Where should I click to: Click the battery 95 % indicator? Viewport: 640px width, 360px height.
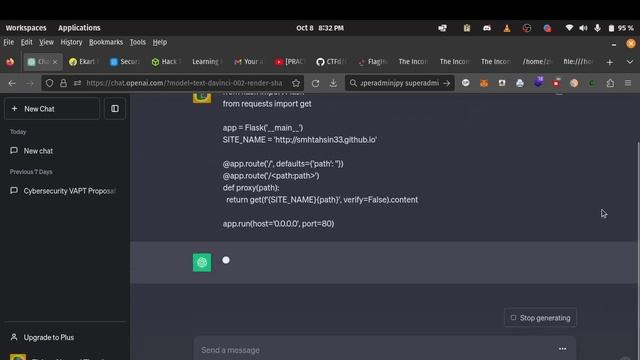point(621,28)
